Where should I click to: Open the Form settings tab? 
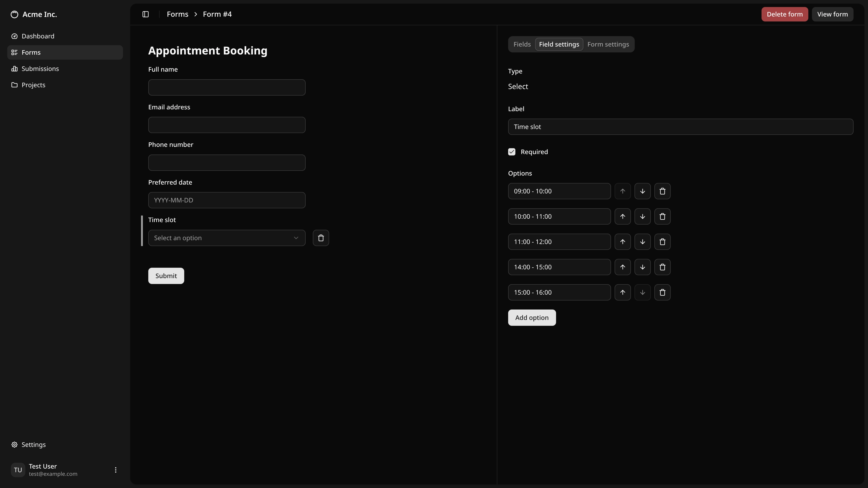[608, 44]
